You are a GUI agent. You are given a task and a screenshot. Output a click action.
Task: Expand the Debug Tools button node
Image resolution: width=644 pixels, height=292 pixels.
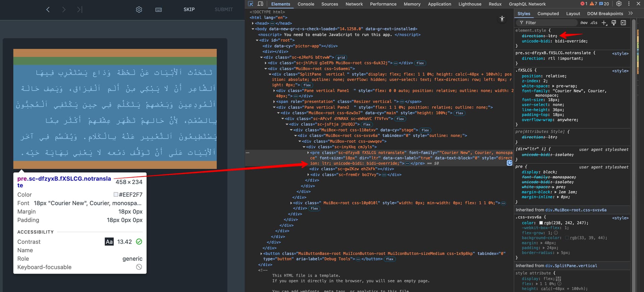tap(261, 254)
